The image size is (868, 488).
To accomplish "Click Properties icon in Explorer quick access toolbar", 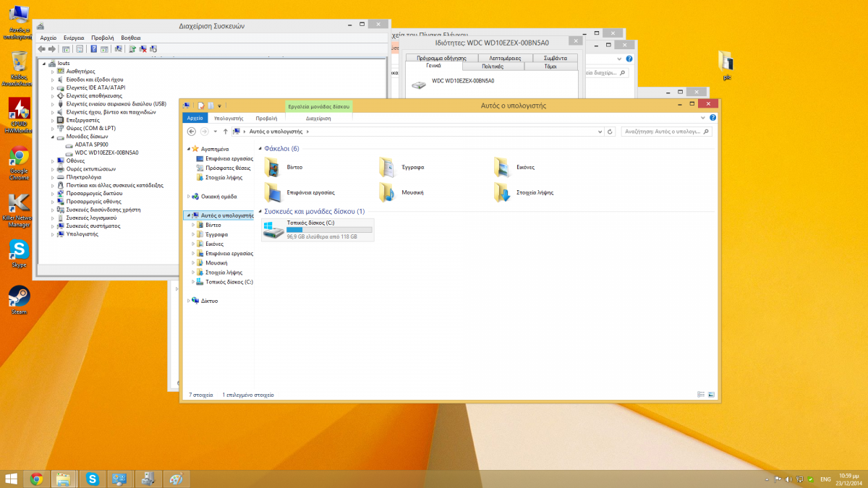I will (x=201, y=106).
